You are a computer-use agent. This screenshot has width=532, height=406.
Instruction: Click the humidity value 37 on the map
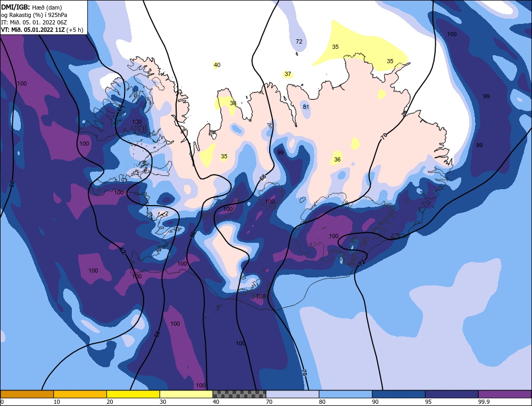288,74
